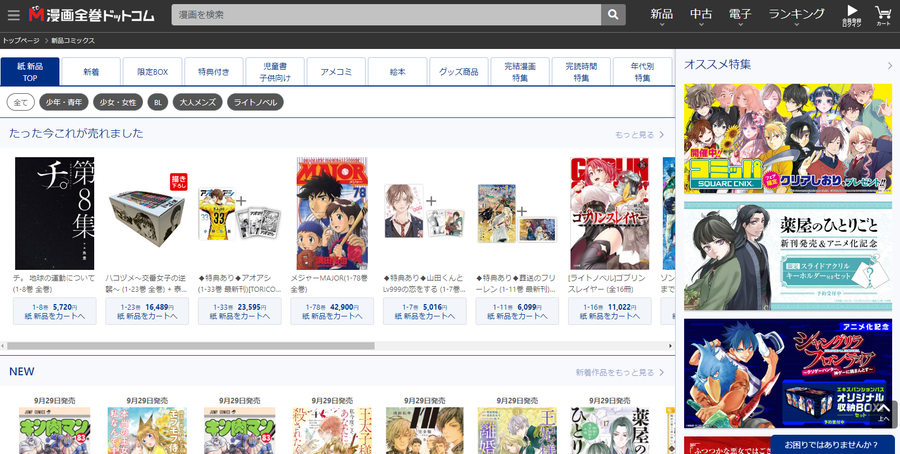900x454 pixels.
Task: Toggle the 大人メンズ filter pill
Action: coord(197,102)
